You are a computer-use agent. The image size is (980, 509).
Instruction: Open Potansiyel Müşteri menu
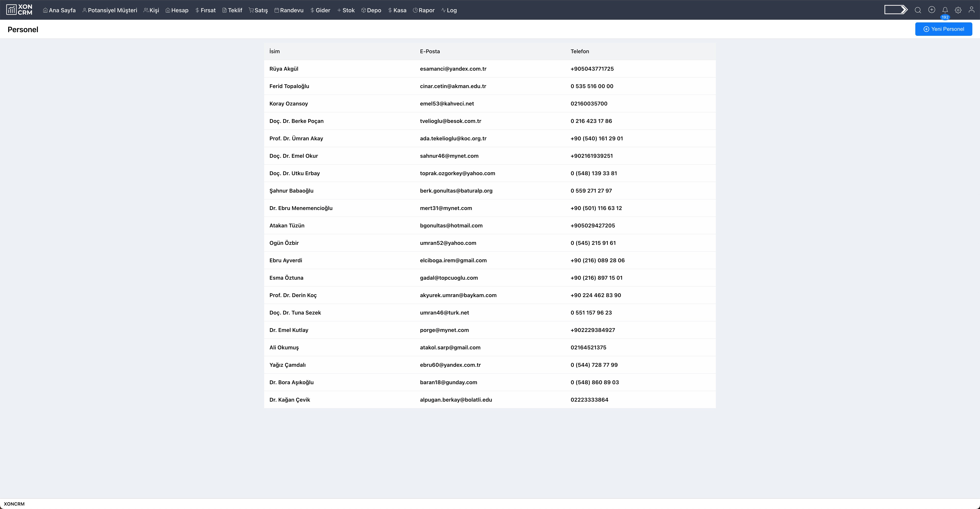coord(109,10)
